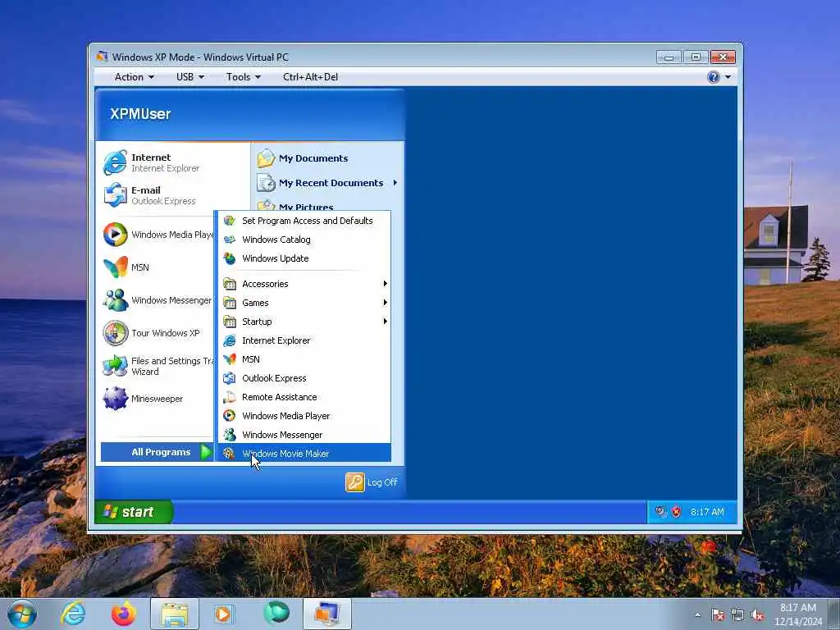Screen dimensions: 840x630
Task: Open Files and Settings Transfer Wizard
Action: point(158,366)
